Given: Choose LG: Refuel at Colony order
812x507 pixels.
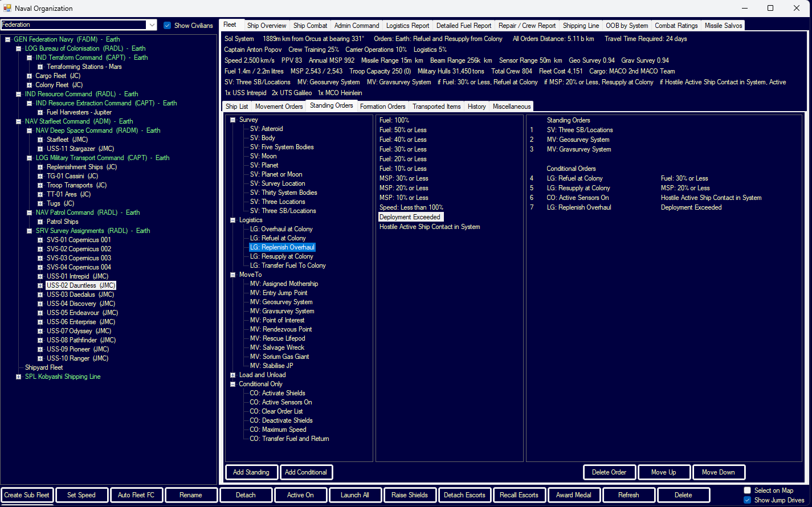Looking at the screenshot, I should (x=278, y=238).
